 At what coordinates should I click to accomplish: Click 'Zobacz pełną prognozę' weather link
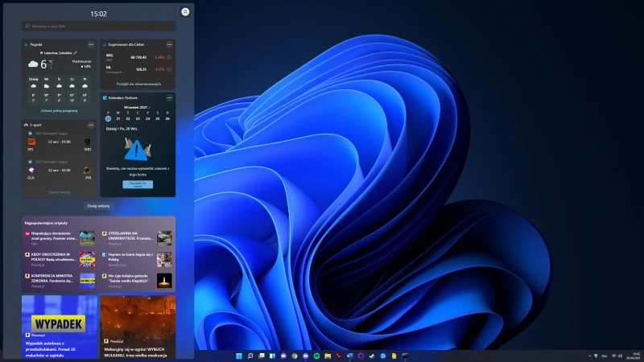click(59, 110)
